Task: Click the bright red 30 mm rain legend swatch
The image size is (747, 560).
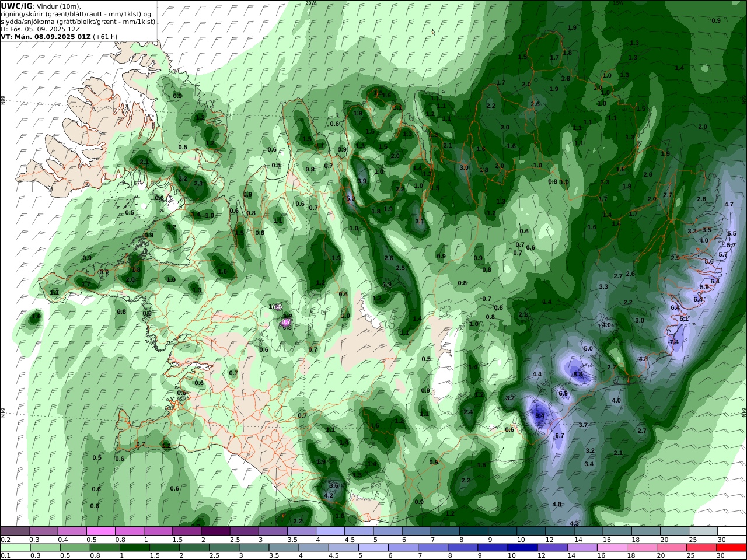Action: tap(731, 548)
